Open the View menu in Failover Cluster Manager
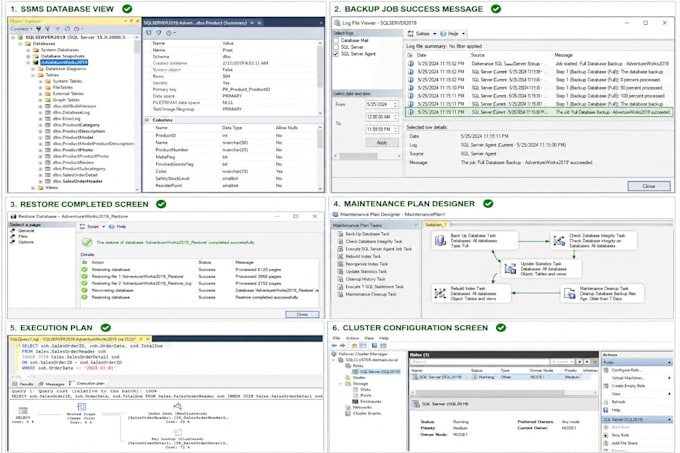Screen dimensions: 680x453 pyautogui.click(x=369, y=338)
